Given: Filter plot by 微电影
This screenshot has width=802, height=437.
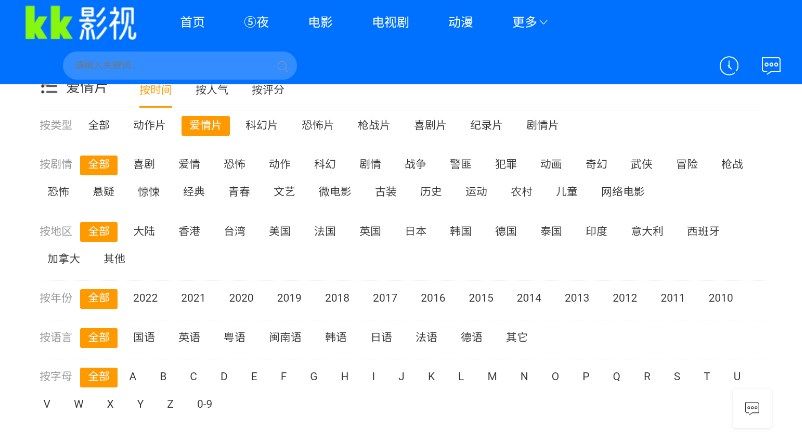Looking at the screenshot, I should click(335, 192).
